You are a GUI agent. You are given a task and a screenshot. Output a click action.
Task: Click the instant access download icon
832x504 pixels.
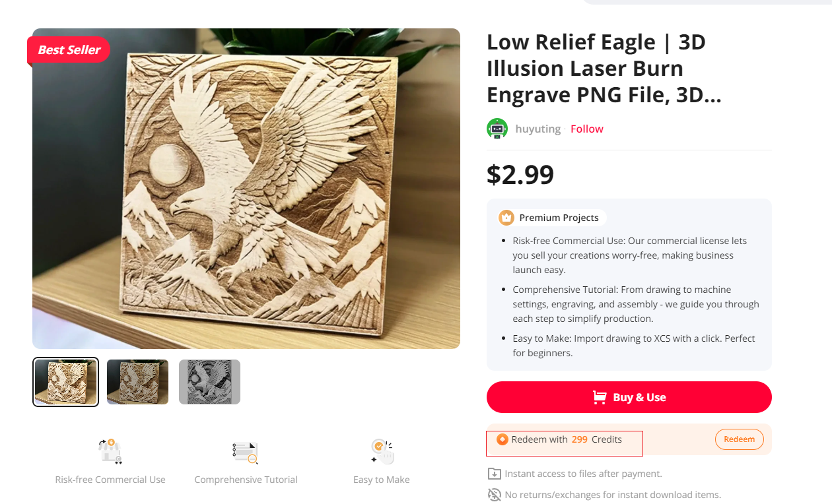[x=494, y=474]
